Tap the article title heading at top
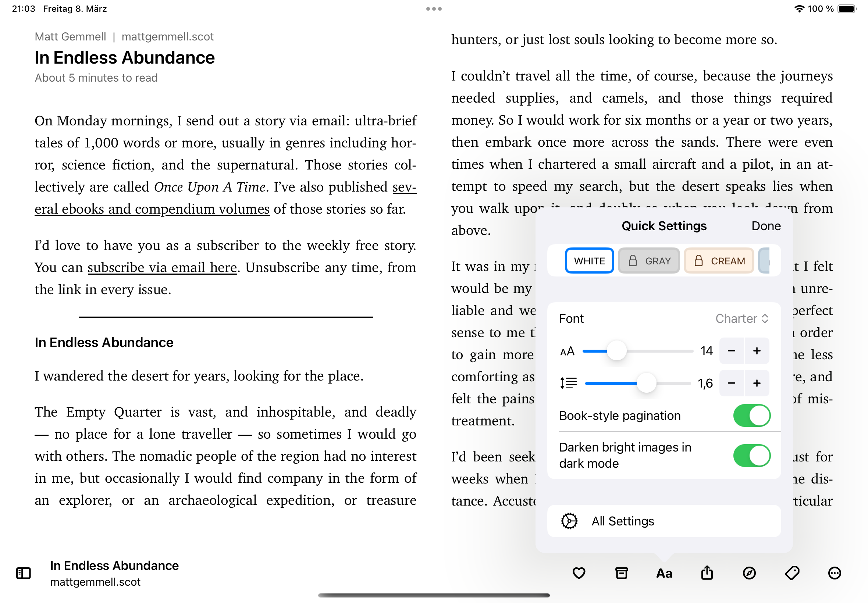 click(125, 58)
